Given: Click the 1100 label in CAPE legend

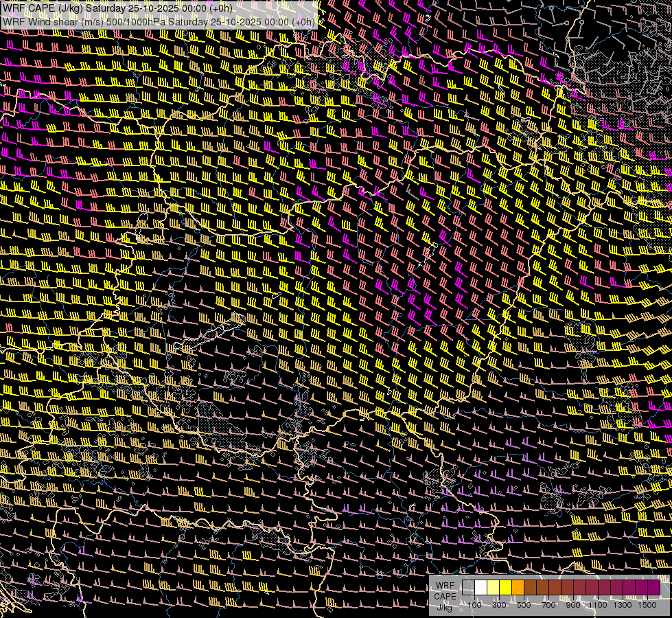Looking at the screenshot, I should (598, 605).
